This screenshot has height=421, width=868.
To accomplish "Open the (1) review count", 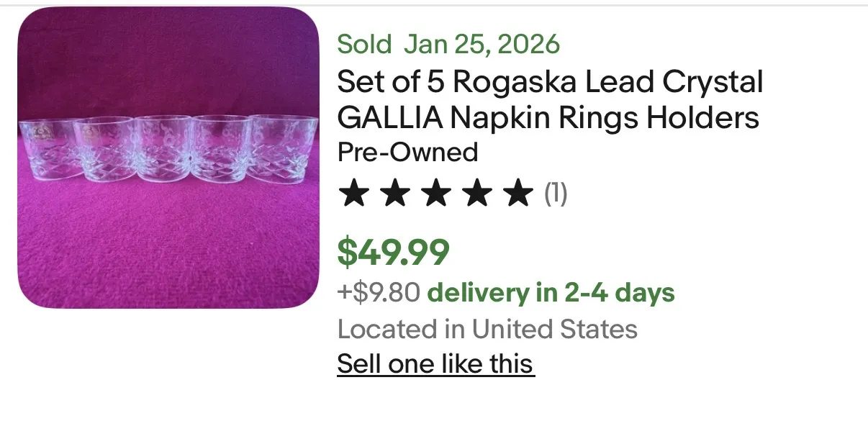I will (555, 194).
